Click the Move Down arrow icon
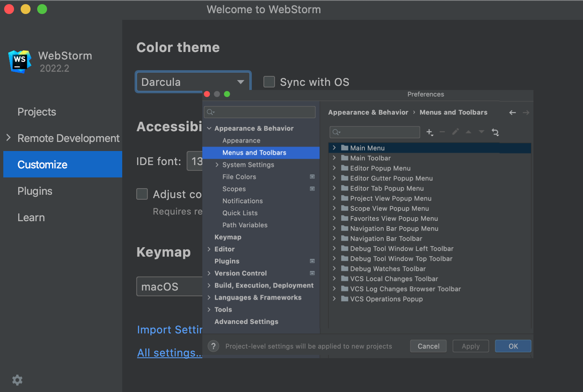 (x=481, y=132)
